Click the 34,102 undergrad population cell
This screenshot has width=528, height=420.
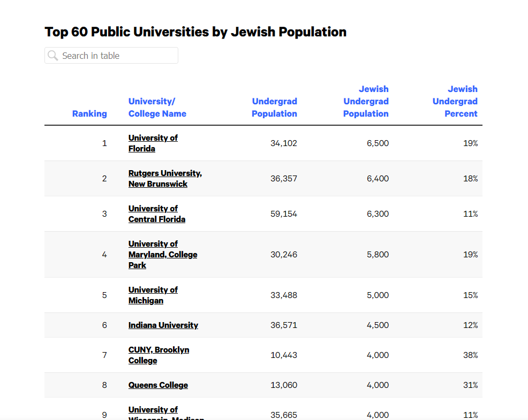pyautogui.click(x=284, y=143)
